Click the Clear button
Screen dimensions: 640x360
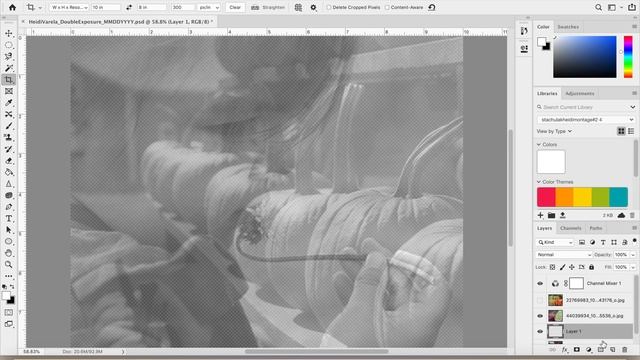(x=235, y=7)
